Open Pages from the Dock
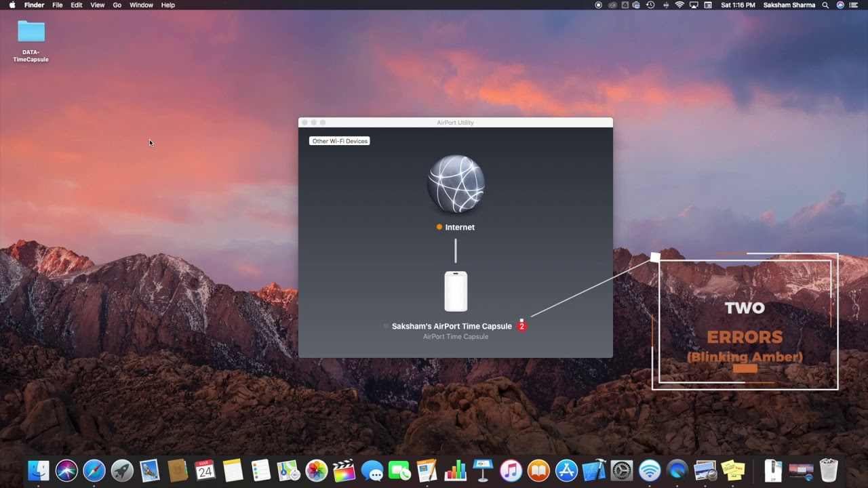This screenshot has width=868, height=488. coord(427,470)
